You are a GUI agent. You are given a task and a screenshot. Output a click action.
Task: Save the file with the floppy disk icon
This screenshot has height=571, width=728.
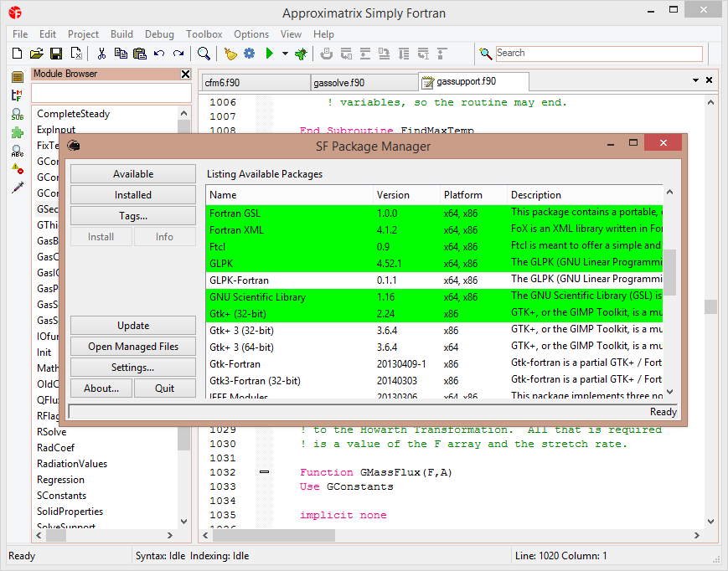56,54
